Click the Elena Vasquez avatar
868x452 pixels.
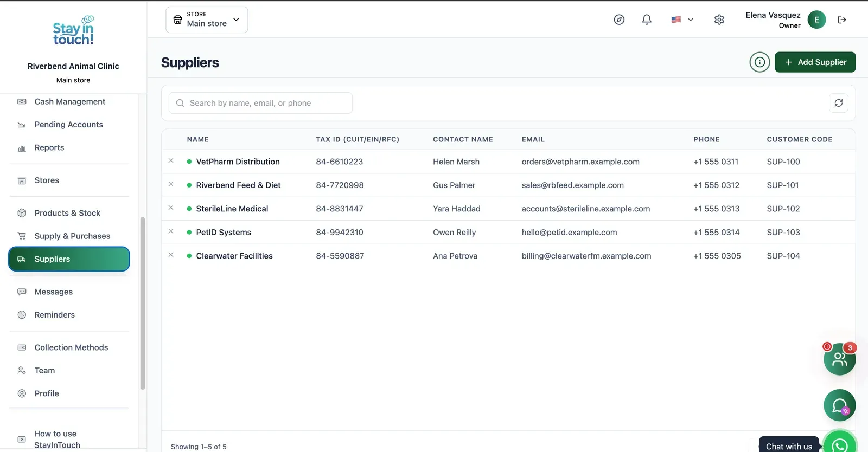click(x=817, y=20)
